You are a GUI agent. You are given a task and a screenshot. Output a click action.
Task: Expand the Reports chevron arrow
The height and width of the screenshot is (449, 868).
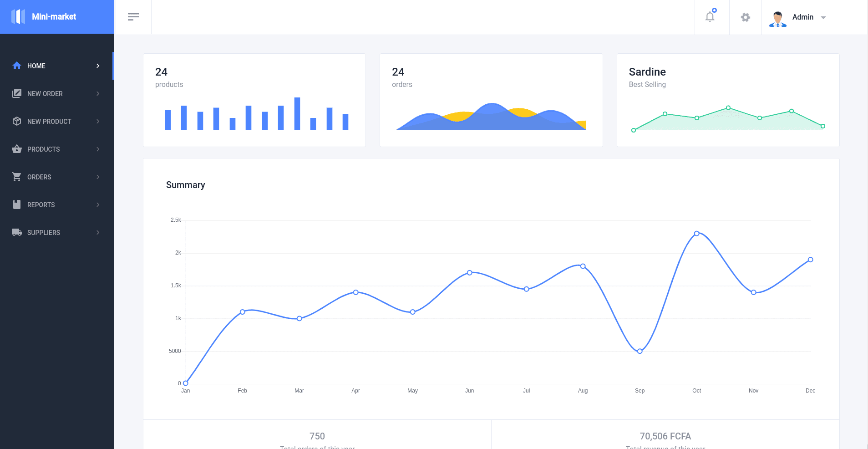point(98,205)
